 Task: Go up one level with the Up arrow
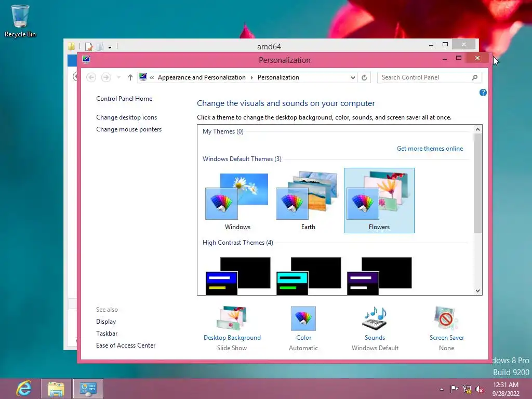coord(130,77)
